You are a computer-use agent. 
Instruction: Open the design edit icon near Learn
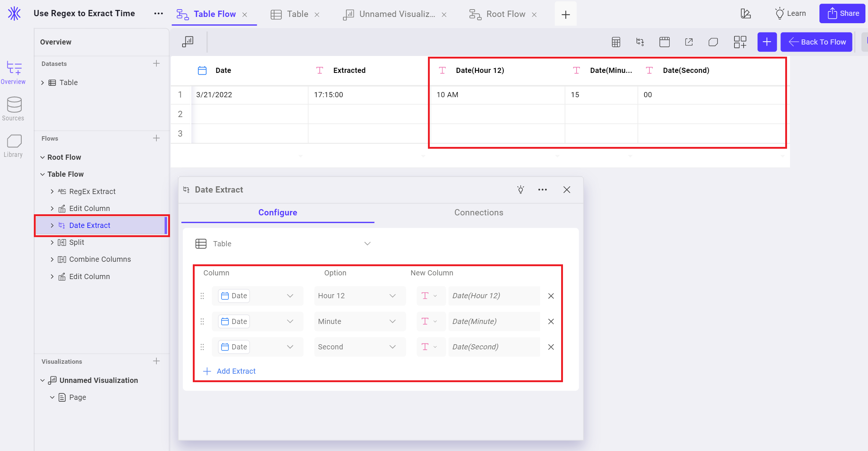pyautogui.click(x=745, y=14)
